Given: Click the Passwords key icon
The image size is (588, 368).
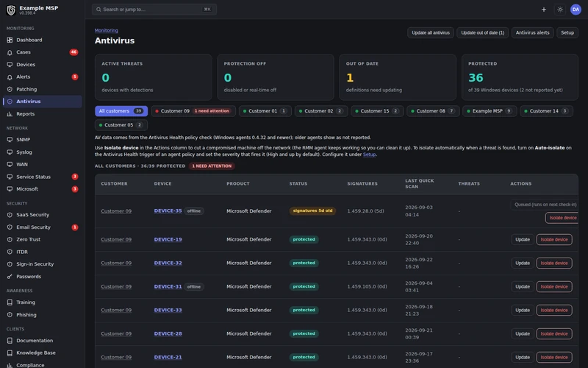Looking at the screenshot, I should click(x=10, y=277).
